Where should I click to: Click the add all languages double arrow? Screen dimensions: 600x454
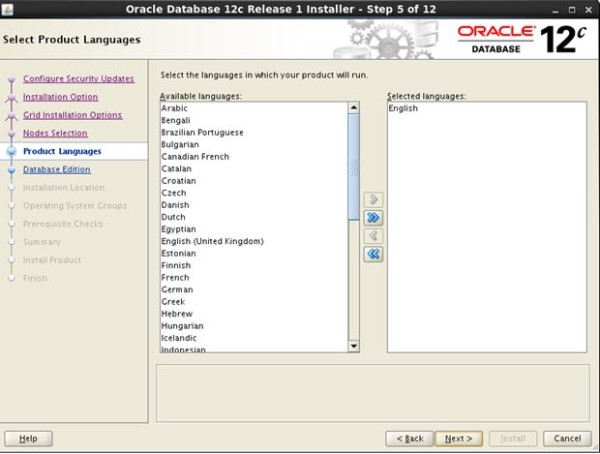pyautogui.click(x=373, y=218)
